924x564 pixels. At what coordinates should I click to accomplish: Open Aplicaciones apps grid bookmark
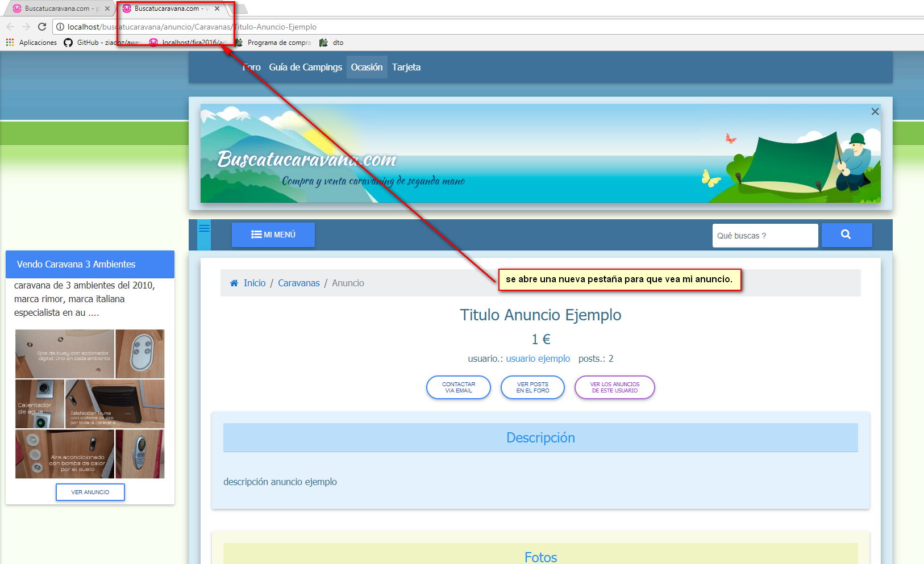31,43
